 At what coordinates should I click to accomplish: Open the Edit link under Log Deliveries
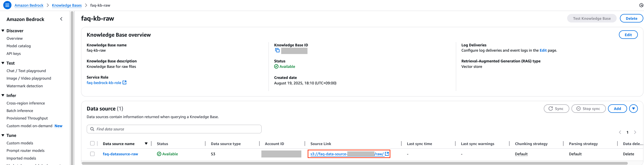point(543,50)
